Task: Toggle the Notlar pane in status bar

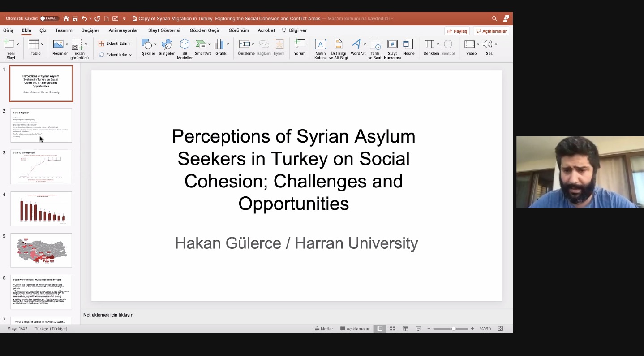Action: coord(324,329)
